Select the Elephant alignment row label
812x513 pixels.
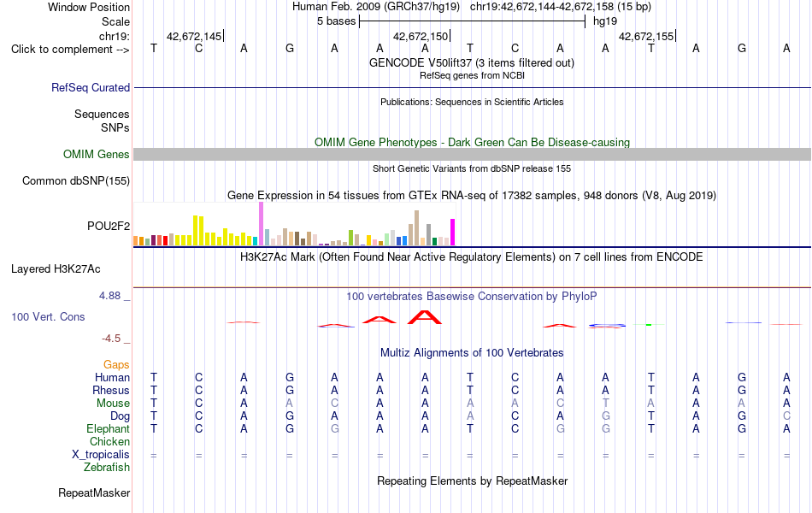[x=108, y=429]
